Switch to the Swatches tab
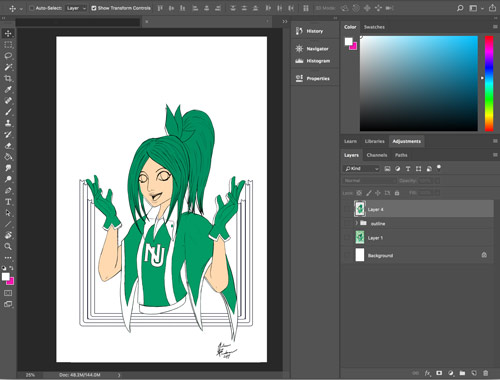The height and width of the screenshot is (380, 500). [x=374, y=27]
